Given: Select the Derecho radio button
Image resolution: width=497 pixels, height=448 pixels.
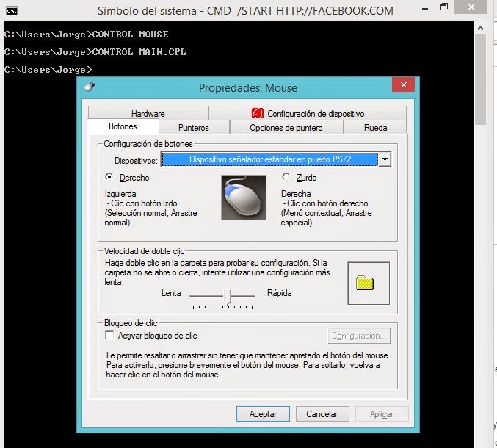Looking at the screenshot, I should (109, 177).
